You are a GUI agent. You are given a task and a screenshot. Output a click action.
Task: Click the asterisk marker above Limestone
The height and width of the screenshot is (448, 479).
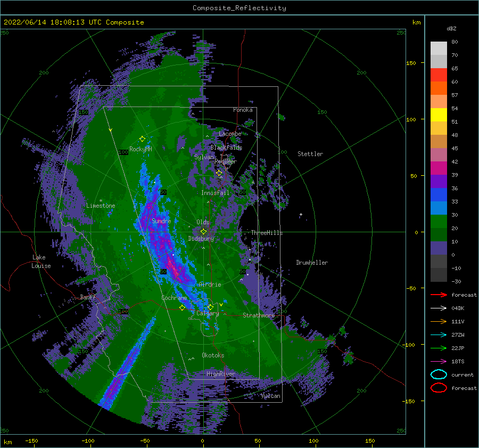pos(101,201)
